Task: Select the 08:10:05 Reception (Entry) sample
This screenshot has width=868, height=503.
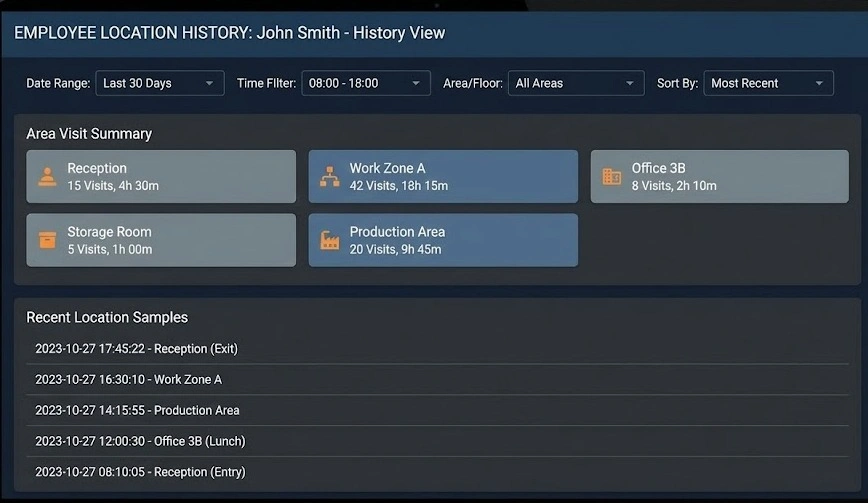Action: tap(140, 472)
